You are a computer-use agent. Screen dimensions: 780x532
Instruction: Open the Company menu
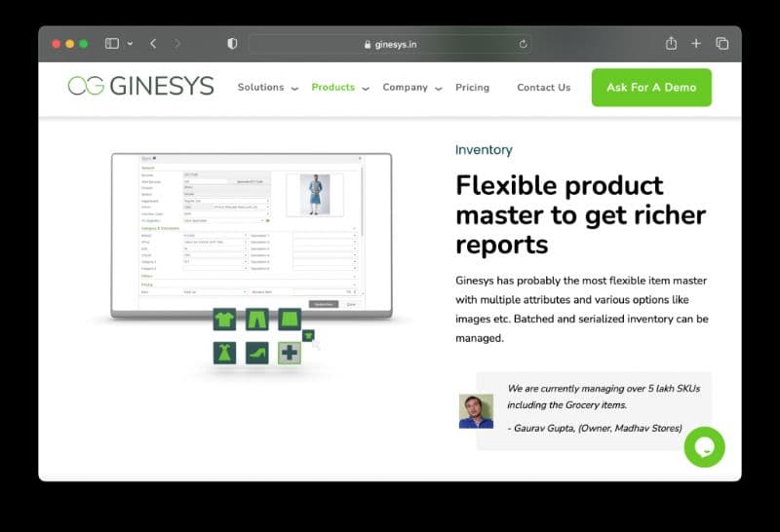[x=405, y=88]
